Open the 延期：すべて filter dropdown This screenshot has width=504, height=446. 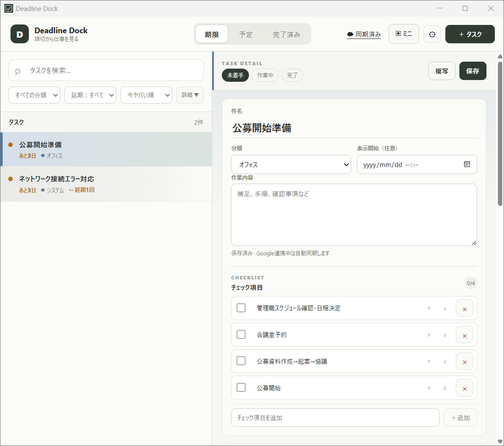pyautogui.click(x=90, y=95)
